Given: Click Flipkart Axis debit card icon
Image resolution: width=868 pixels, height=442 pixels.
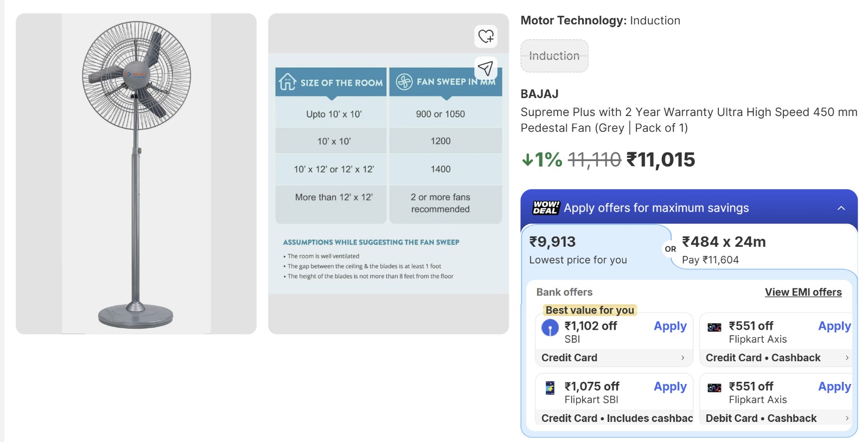Looking at the screenshot, I should 714,388.
